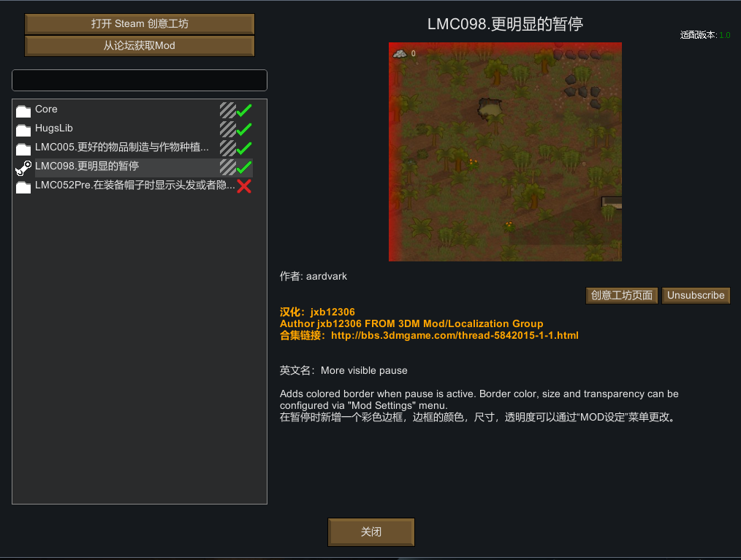Disable Core mod via green checkmark
The width and height of the screenshot is (741, 560).
pyautogui.click(x=244, y=110)
